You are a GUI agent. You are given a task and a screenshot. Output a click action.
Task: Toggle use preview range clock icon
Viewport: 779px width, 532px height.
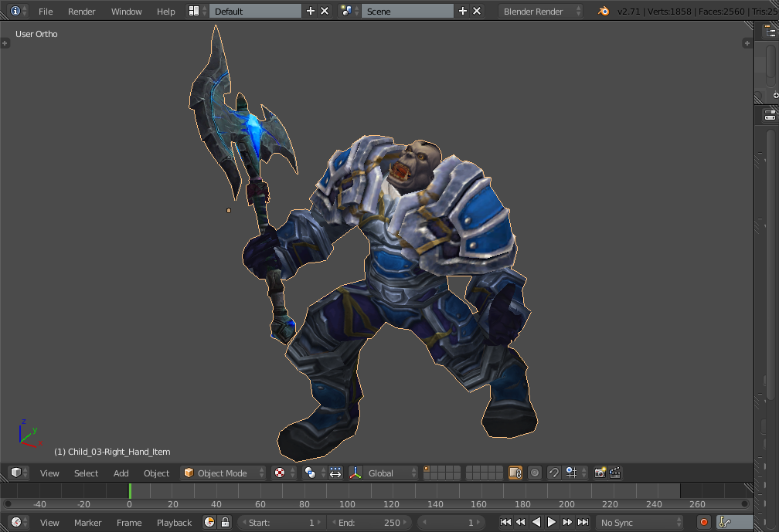click(209, 522)
